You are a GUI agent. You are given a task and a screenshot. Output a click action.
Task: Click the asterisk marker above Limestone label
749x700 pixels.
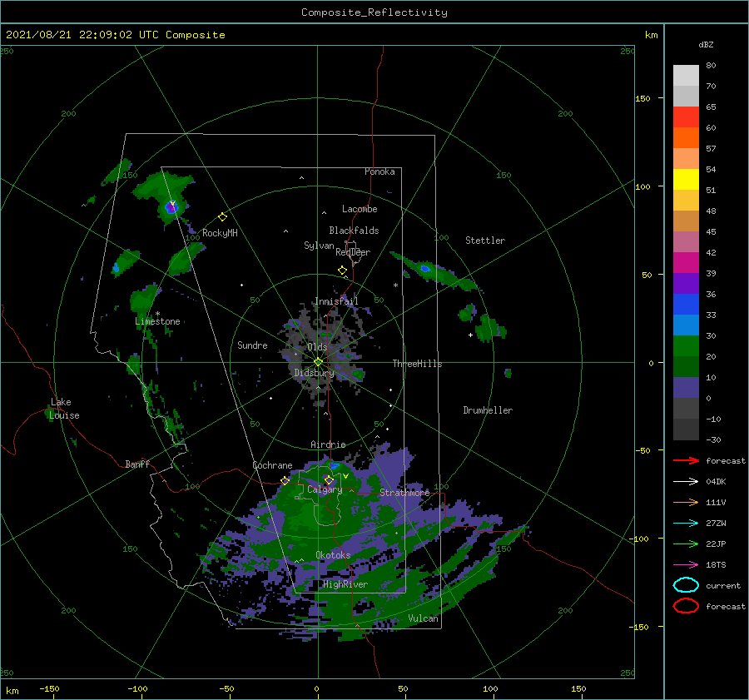pos(157,314)
